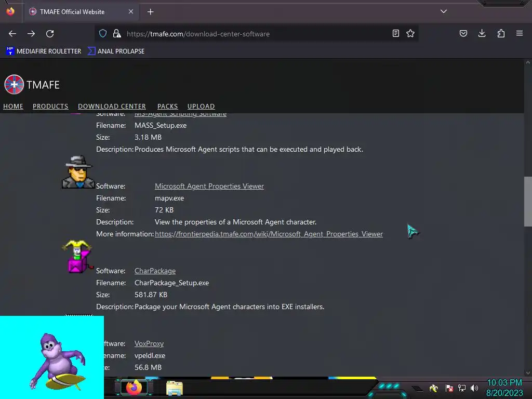Open File Explorer from the taskbar
Viewport: 532px width, 399px height.
coord(175,388)
